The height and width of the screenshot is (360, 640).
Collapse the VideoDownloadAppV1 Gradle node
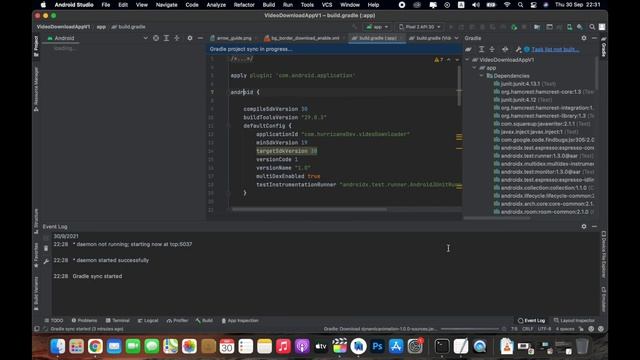468,60
